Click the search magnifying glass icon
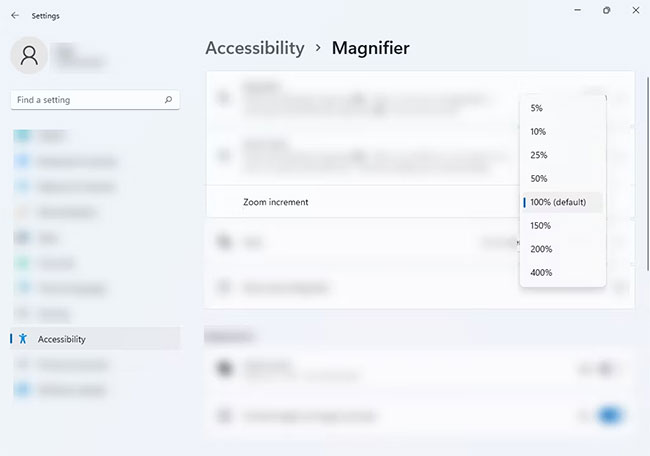This screenshot has height=456, width=650. pos(168,100)
